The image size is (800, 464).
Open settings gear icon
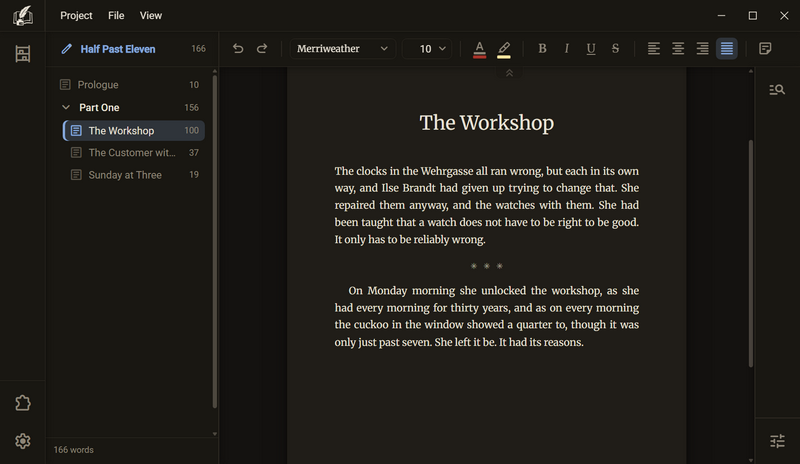point(22,441)
